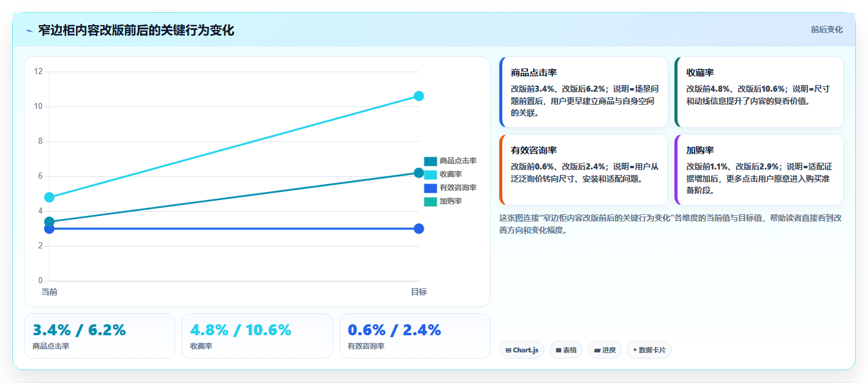Click 商品点击率 legend label text
The image size is (868, 383).
[x=458, y=161]
